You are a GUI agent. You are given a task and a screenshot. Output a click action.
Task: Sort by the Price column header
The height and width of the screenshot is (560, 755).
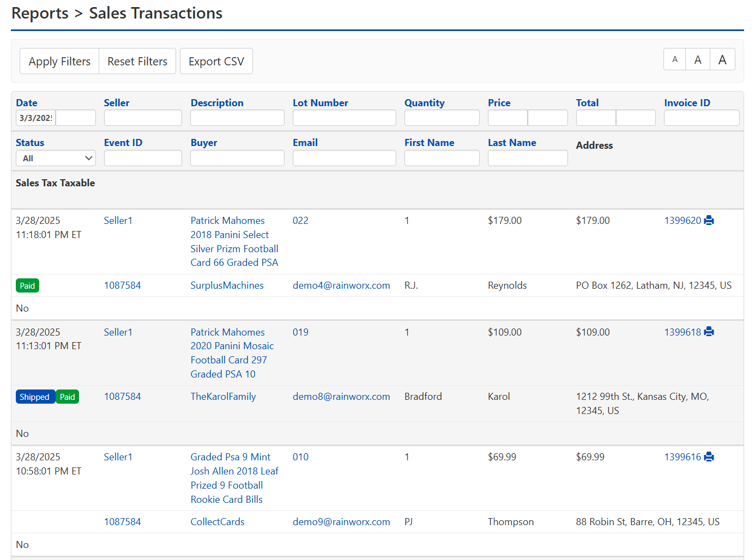click(499, 102)
